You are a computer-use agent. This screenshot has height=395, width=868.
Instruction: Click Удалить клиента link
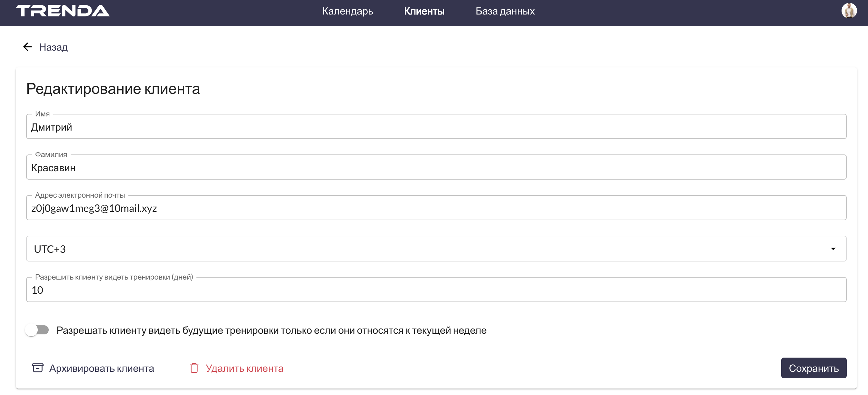point(244,368)
